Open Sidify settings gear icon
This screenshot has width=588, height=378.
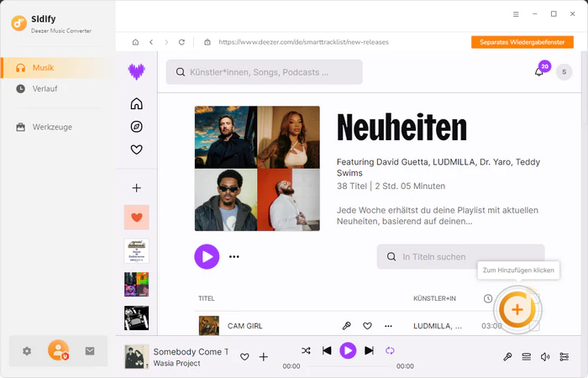pos(27,351)
